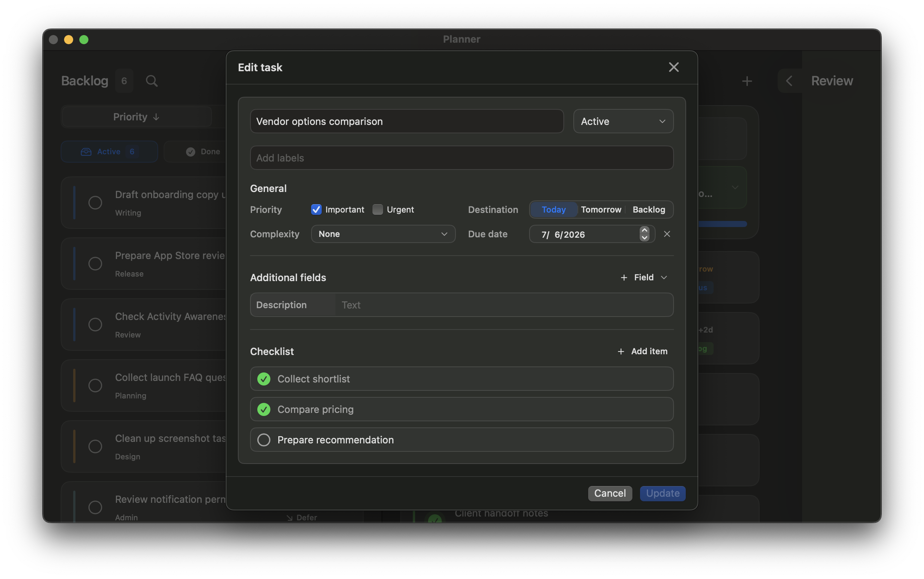This screenshot has width=924, height=579.
Task: Expand the Field type chevron menu
Action: [x=664, y=278]
